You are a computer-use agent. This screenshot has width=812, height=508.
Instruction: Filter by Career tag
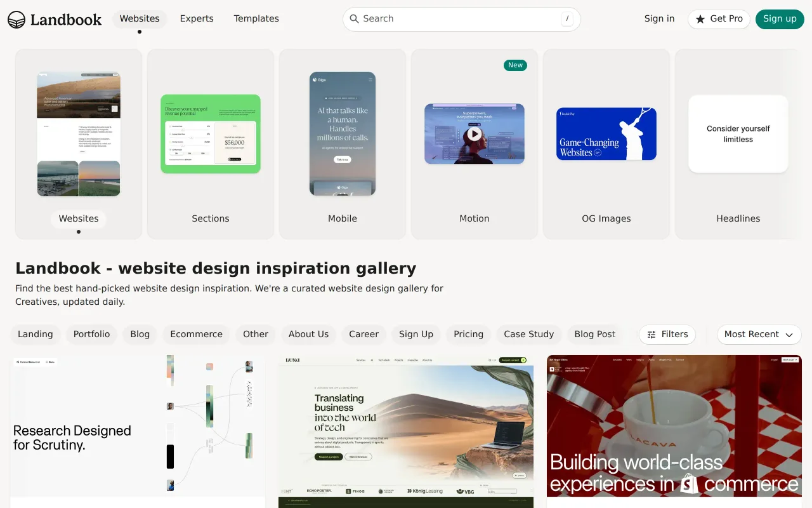pos(363,335)
